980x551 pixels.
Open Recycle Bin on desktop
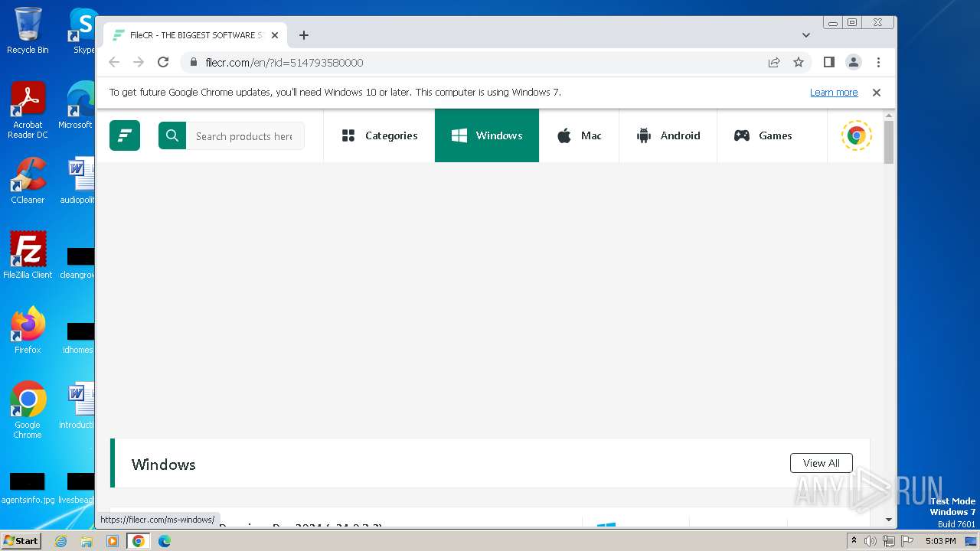[28, 31]
